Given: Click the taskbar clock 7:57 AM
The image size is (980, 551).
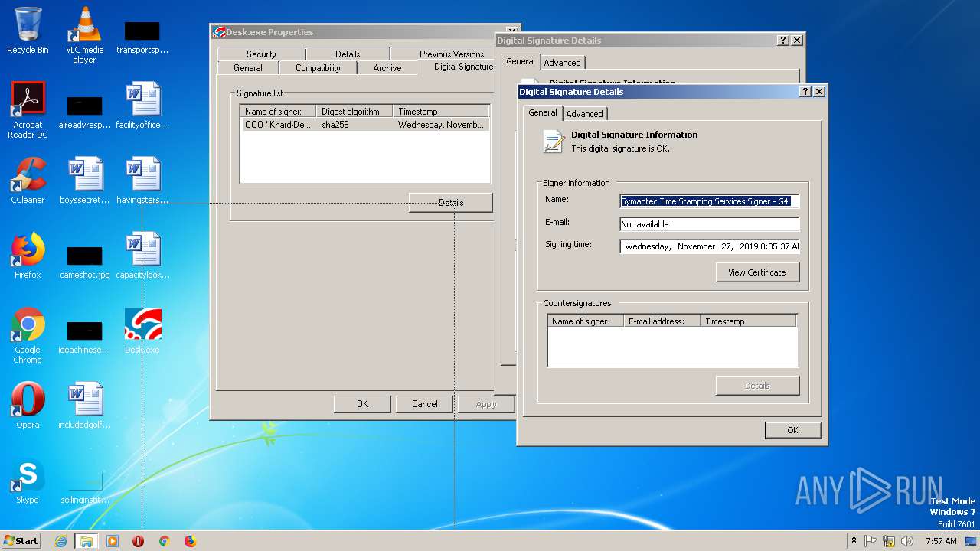Looking at the screenshot, I should 941,541.
